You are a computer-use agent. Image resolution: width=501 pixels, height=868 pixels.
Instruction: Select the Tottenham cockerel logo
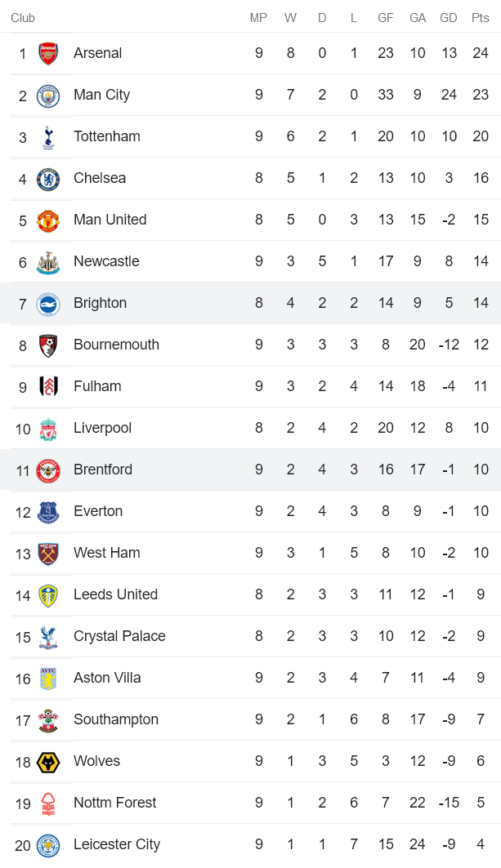tap(48, 137)
